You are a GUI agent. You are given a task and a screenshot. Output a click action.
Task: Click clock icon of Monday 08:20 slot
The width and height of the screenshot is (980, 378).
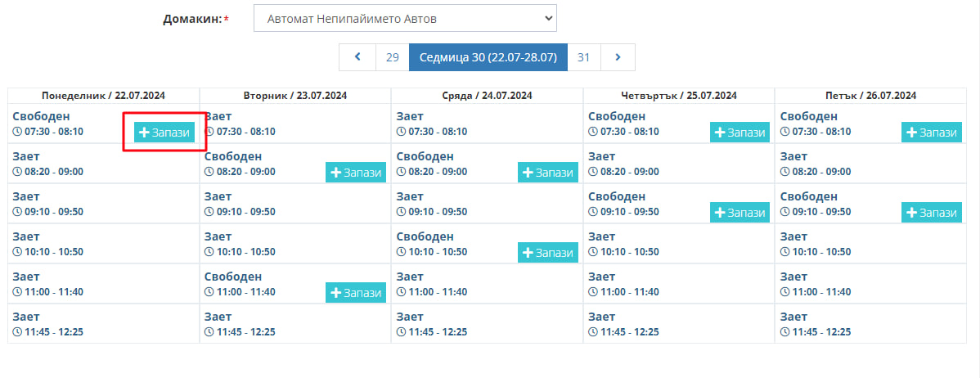coord(17,172)
